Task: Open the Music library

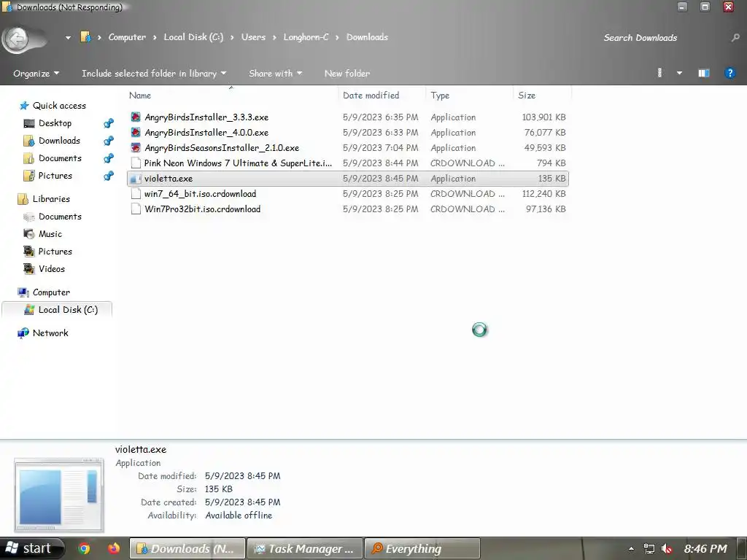Action: (x=50, y=234)
